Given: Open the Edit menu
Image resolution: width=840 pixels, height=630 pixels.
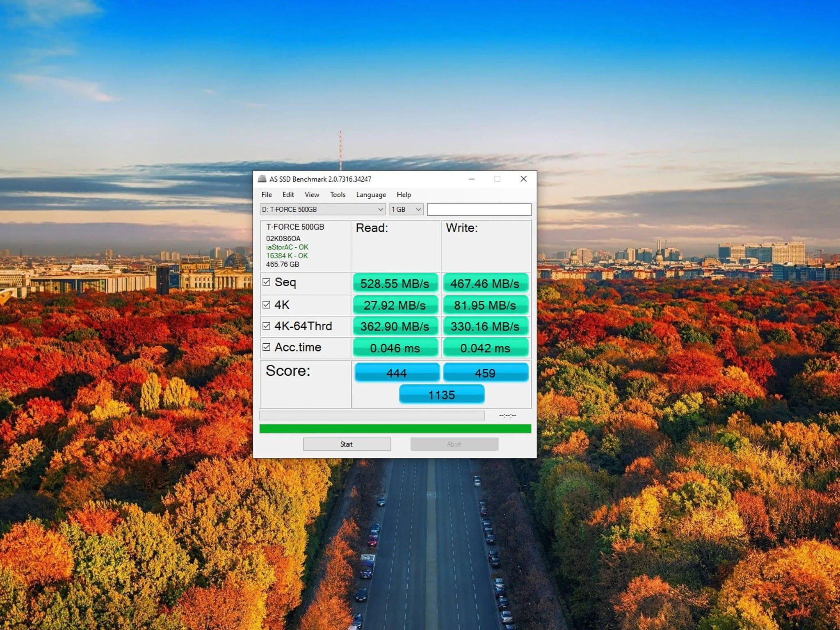Looking at the screenshot, I should pos(288,195).
